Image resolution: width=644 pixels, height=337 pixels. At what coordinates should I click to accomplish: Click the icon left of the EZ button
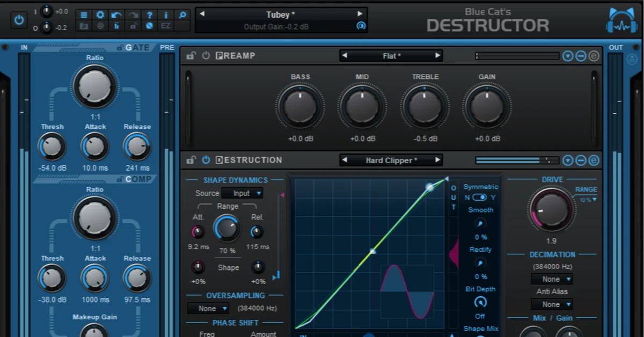click(x=150, y=25)
